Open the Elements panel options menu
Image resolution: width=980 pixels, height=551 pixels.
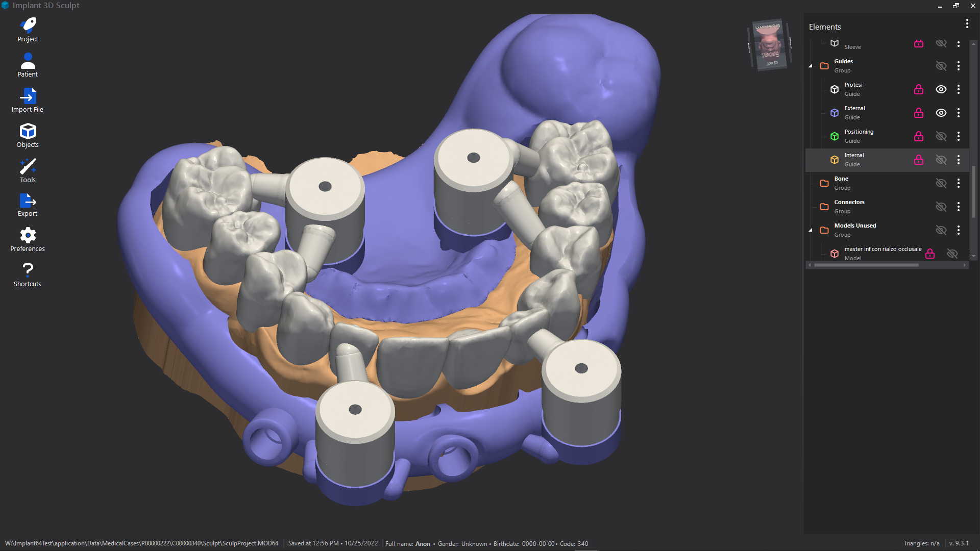(967, 23)
